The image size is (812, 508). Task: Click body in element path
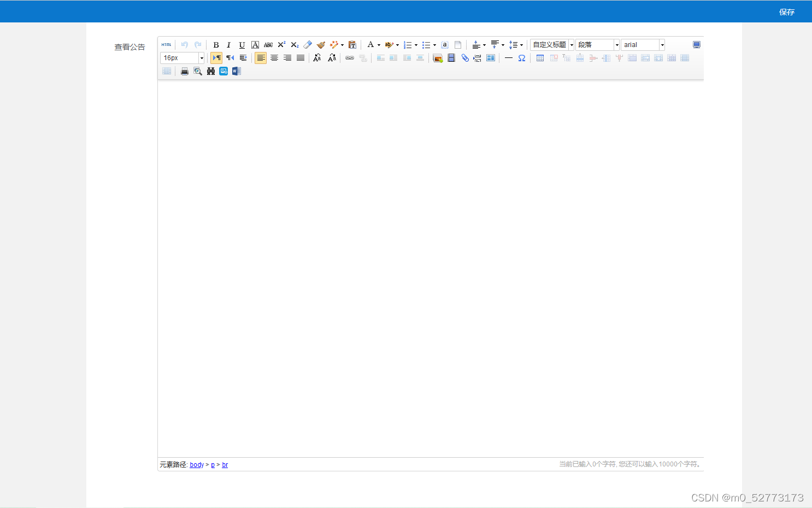point(197,465)
